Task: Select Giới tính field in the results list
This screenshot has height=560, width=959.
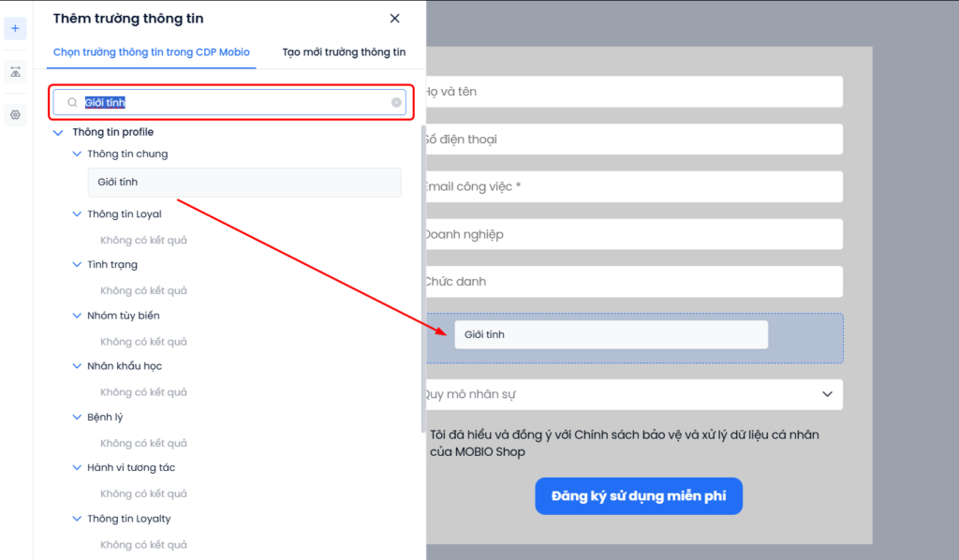Action: coord(243,183)
